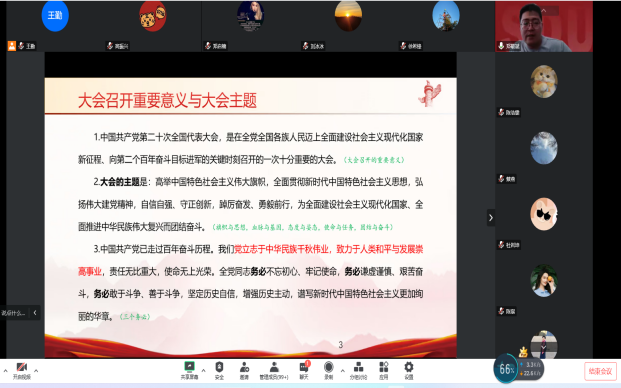
Task: Open the invite (邀请) participants icon
Action: click(x=244, y=371)
